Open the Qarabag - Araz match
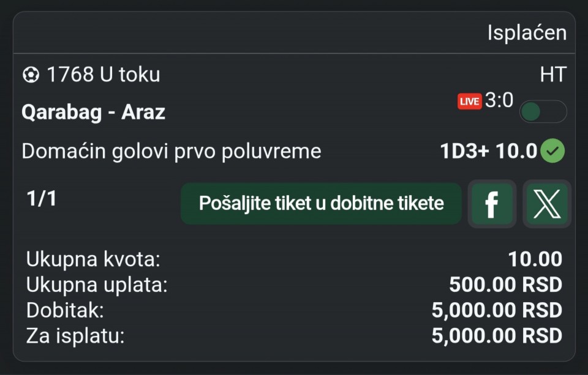Screen dimensions: 588x375 click(93, 112)
